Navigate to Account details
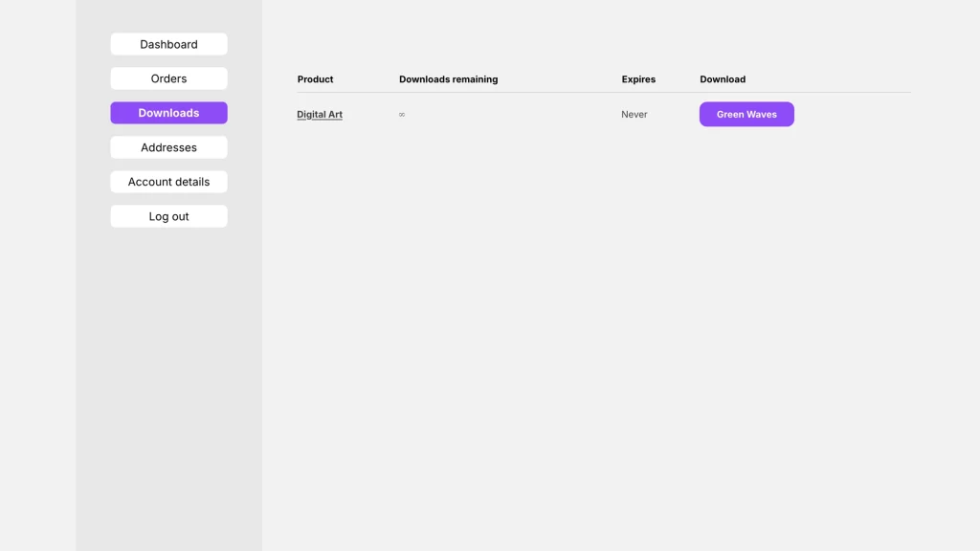Image resolution: width=980 pixels, height=551 pixels. tap(168, 182)
